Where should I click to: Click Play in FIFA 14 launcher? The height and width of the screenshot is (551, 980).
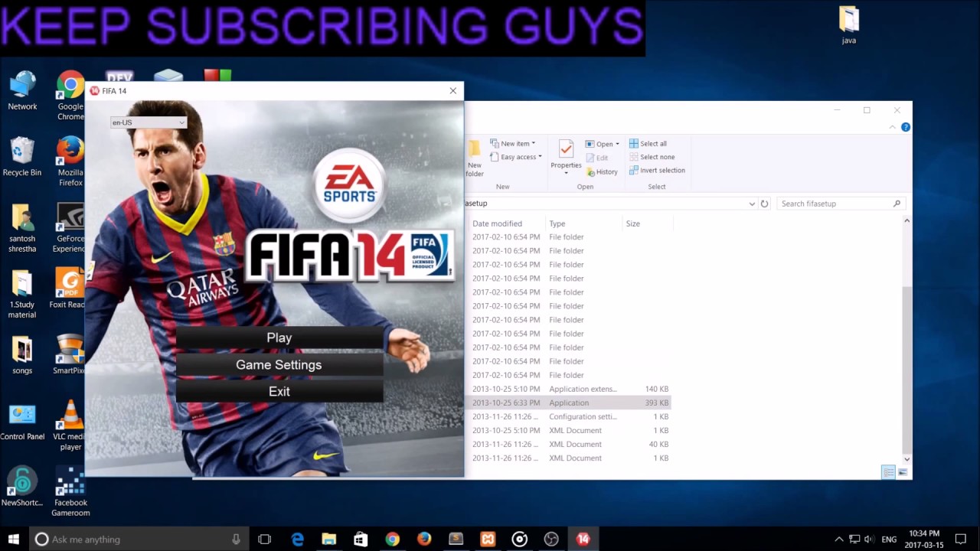click(x=279, y=337)
